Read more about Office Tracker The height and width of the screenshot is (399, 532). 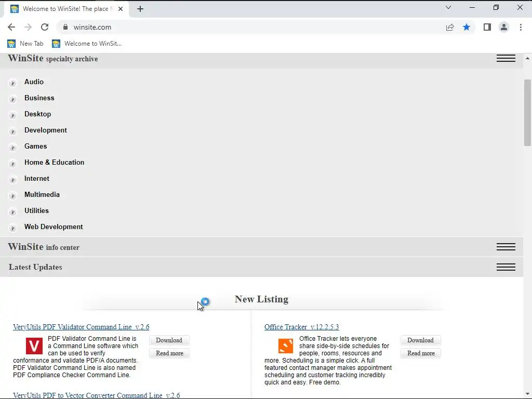click(421, 353)
